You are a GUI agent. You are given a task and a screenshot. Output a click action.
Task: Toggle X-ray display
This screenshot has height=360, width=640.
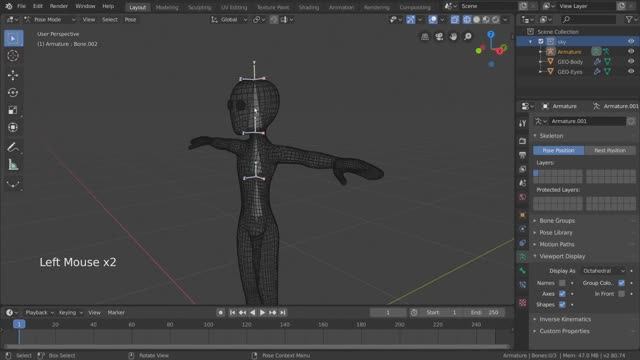pos(455,20)
